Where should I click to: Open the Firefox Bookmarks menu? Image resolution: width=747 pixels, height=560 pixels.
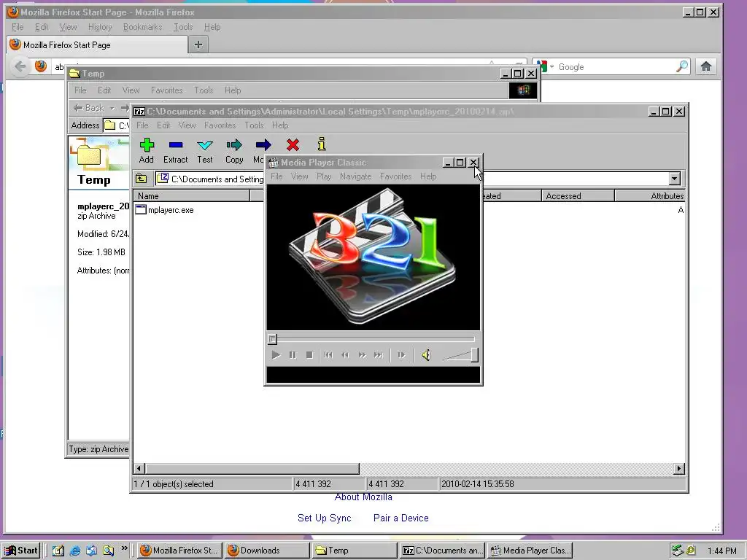coord(142,27)
